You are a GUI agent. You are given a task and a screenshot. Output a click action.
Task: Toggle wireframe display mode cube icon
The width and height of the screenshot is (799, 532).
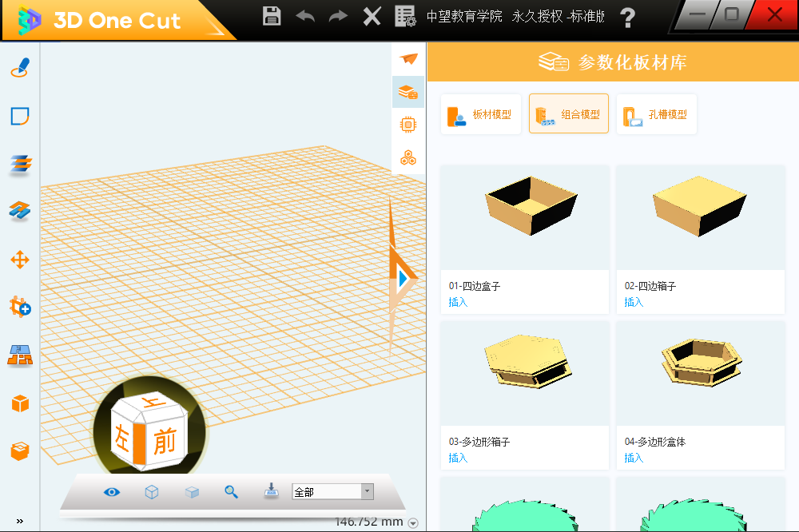tap(151, 492)
